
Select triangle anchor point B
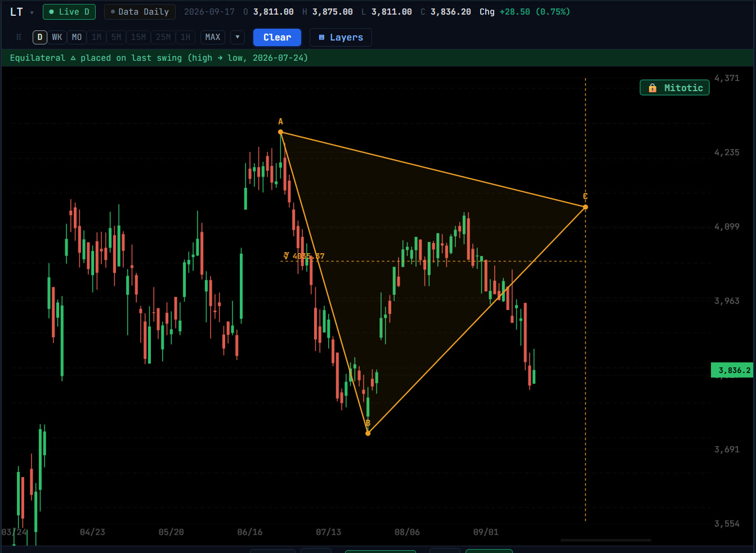[368, 433]
